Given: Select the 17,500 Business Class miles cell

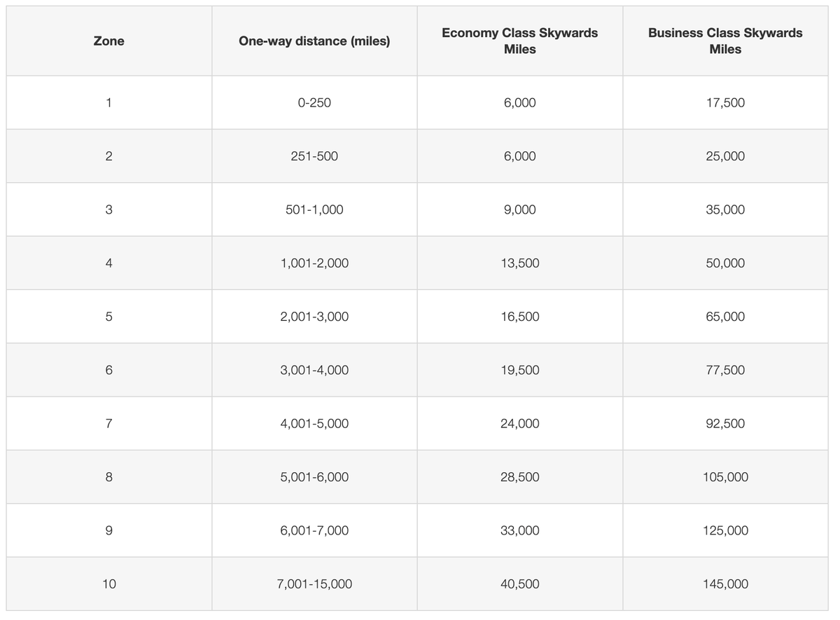Looking at the screenshot, I should pyautogui.click(x=725, y=103).
